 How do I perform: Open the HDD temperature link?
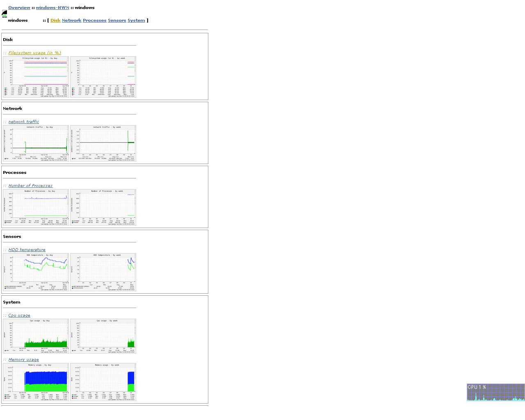coord(27,250)
